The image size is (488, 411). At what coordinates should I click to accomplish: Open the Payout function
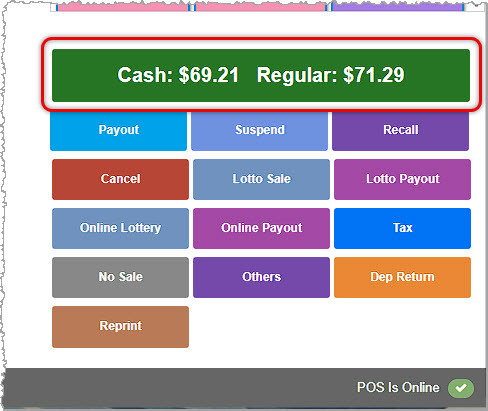click(118, 131)
